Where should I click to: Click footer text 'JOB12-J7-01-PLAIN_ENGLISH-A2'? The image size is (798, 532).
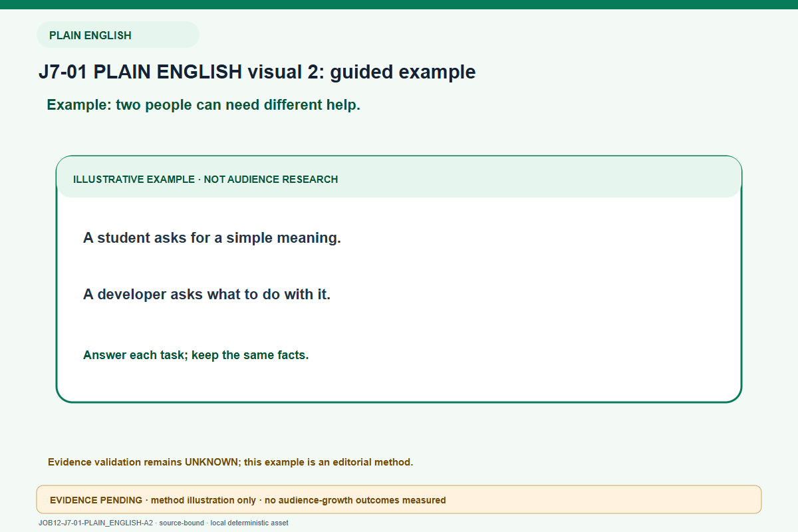click(96, 523)
